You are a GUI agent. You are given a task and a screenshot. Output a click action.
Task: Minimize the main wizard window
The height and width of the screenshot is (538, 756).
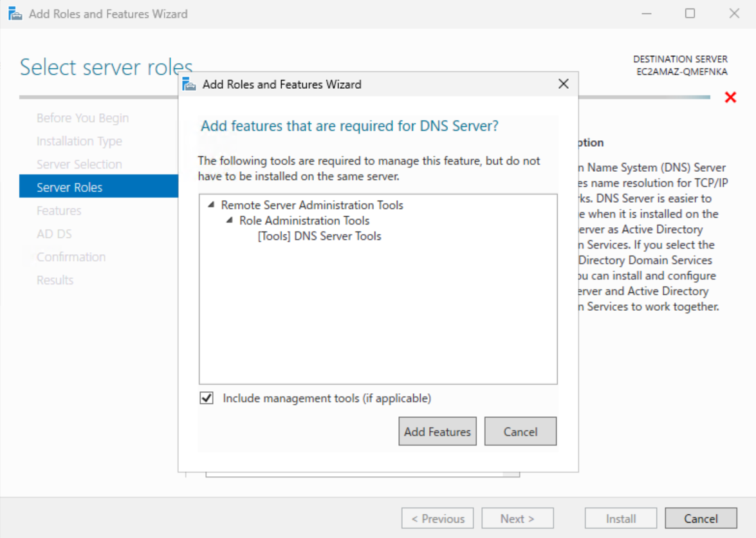[646, 14]
